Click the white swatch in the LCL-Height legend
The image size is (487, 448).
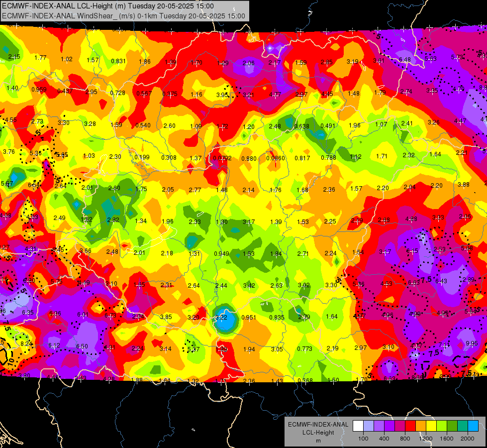(x=358, y=426)
